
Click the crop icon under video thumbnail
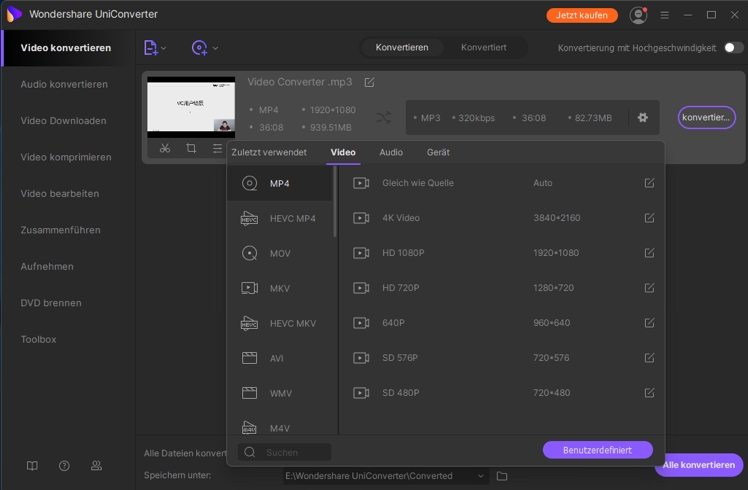coord(191,148)
